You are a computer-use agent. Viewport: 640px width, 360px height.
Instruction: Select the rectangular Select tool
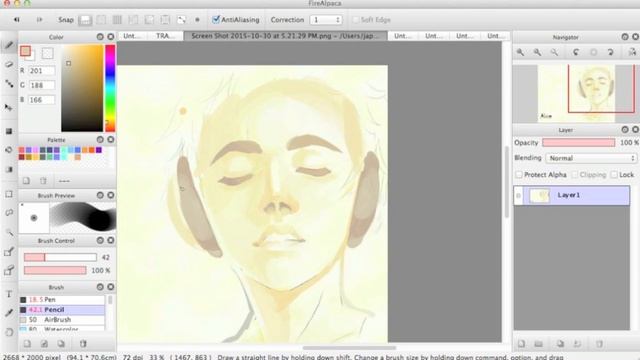[x=9, y=194]
